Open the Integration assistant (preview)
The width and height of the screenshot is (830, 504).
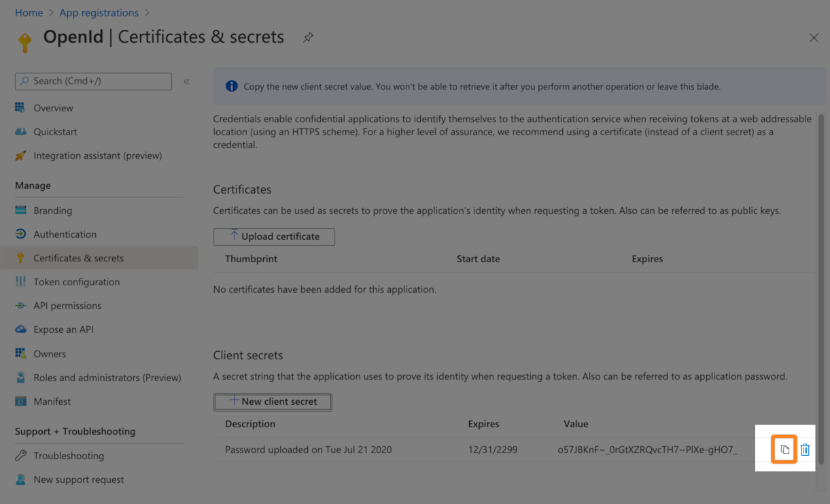(98, 155)
